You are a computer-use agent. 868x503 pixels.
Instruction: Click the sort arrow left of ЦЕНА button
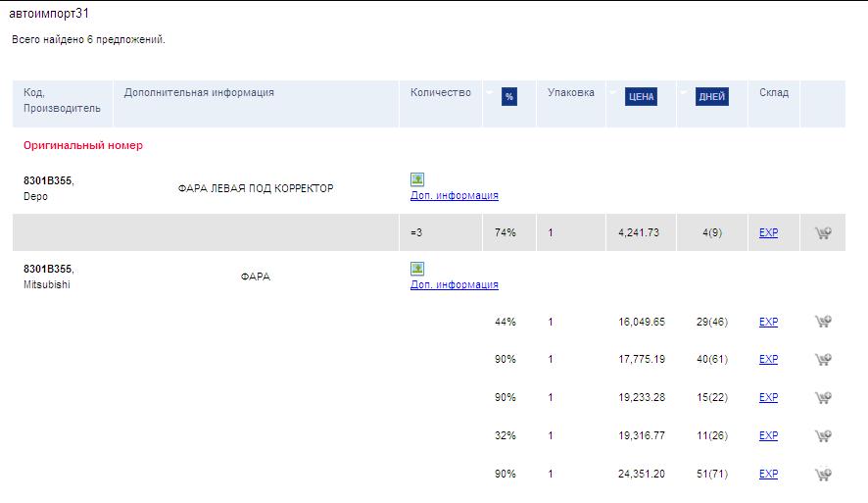pyautogui.click(x=612, y=93)
